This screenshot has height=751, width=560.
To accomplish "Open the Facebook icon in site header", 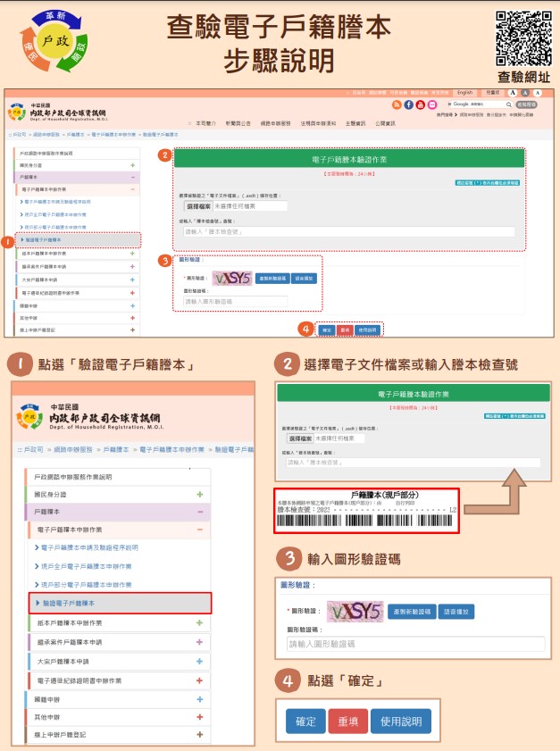I will [x=410, y=104].
